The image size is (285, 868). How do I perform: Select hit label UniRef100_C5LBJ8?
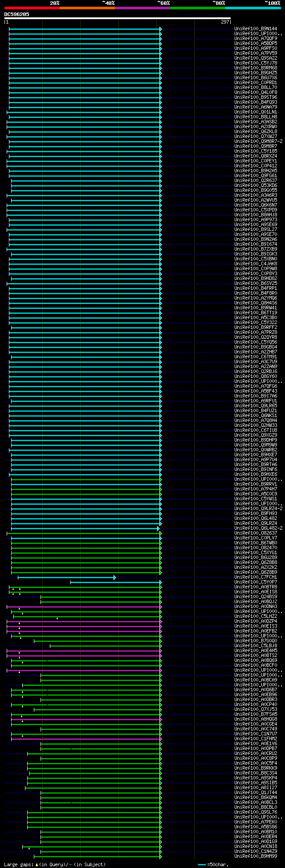point(256,646)
